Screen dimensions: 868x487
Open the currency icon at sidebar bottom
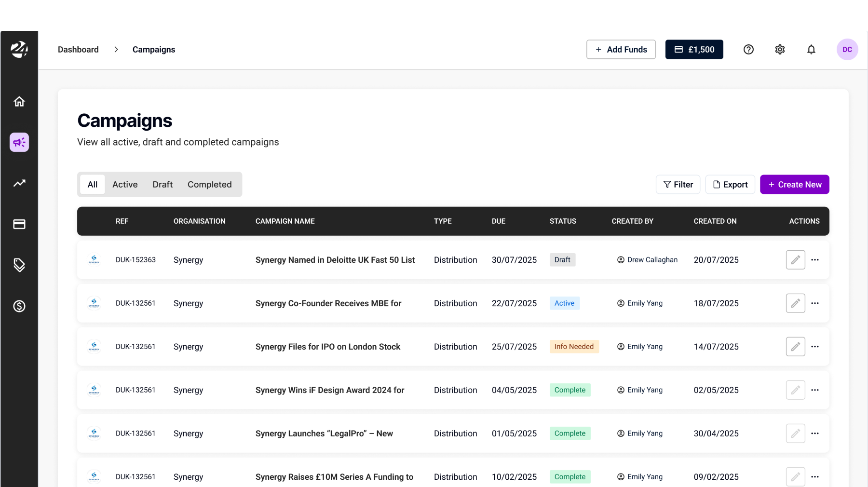point(19,306)
